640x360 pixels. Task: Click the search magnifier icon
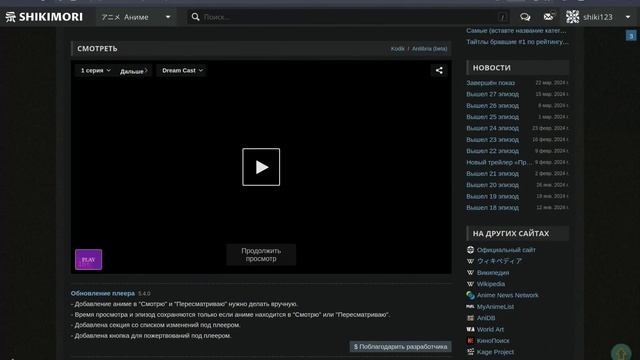pos(196,17)
